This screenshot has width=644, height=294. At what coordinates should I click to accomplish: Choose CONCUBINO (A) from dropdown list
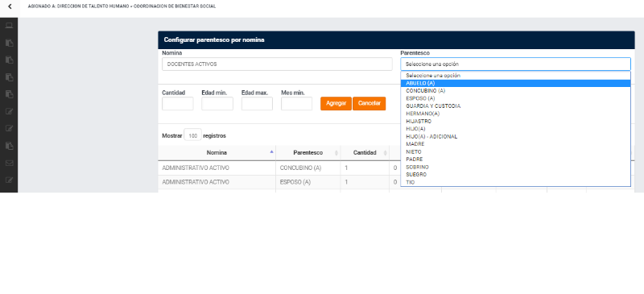[515, 91]
